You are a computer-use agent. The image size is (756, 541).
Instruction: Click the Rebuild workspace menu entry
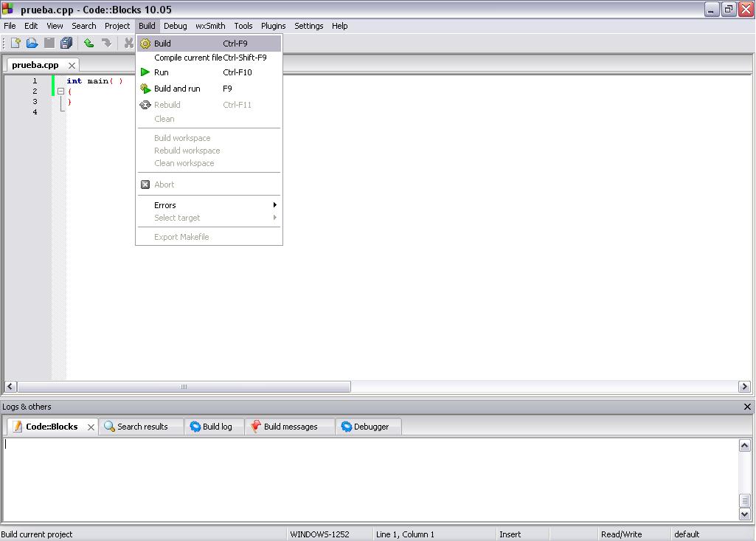(x=209, y=151)
